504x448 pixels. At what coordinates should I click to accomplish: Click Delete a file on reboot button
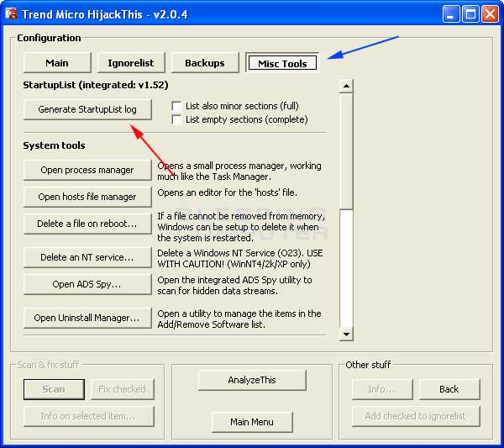pyautogui.click(x=87, y=224)
